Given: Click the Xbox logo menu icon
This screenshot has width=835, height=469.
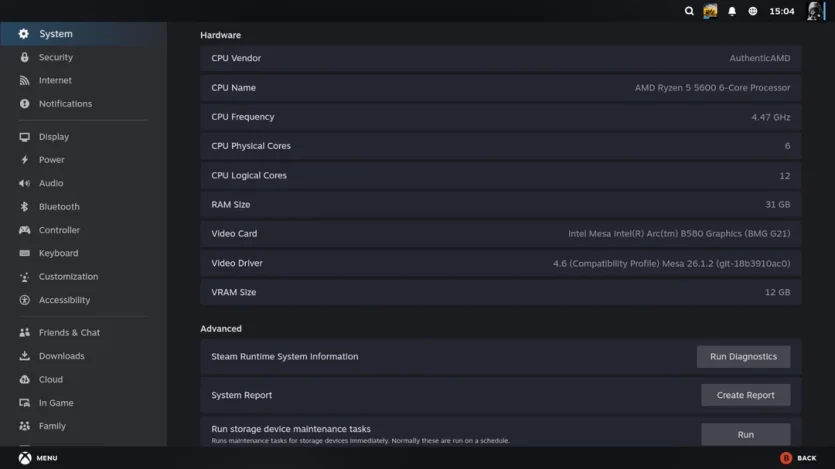Looking at the screenshot, I should 25,458.
